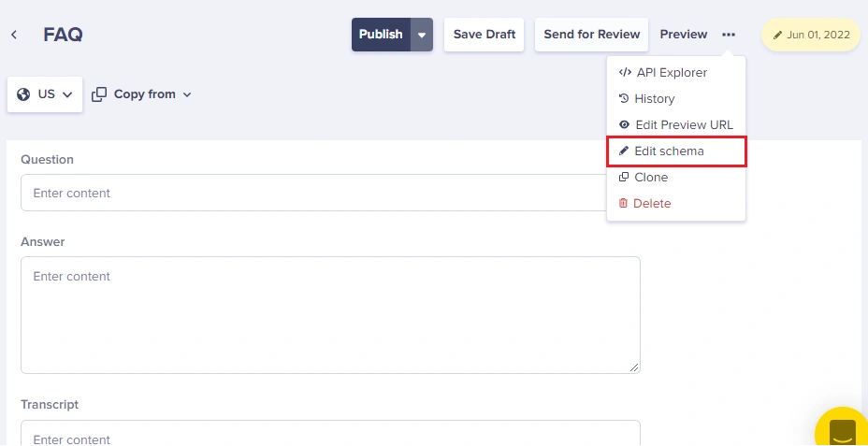Screen dimensions: 868x446
Task: Choose Edit Preview URL menu item
Action: point(676,124)
